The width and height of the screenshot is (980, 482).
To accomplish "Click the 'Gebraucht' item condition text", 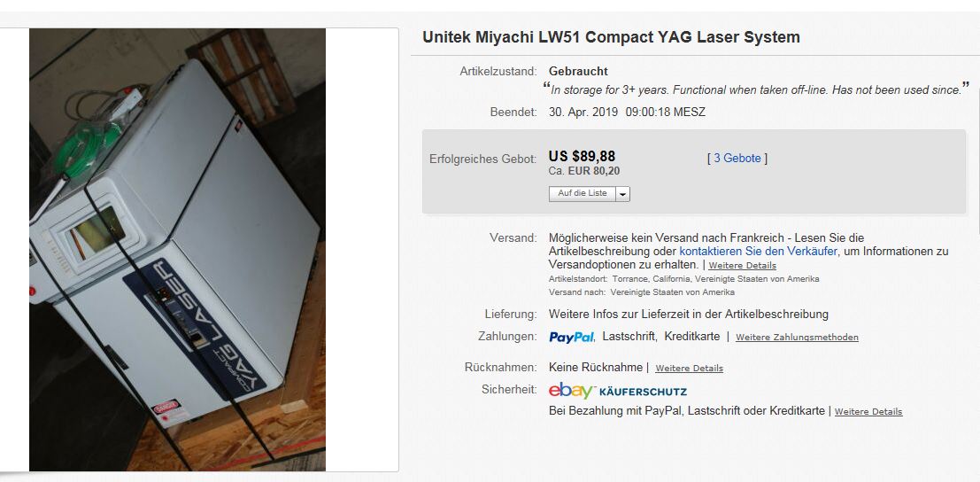I will click(578, 71).
